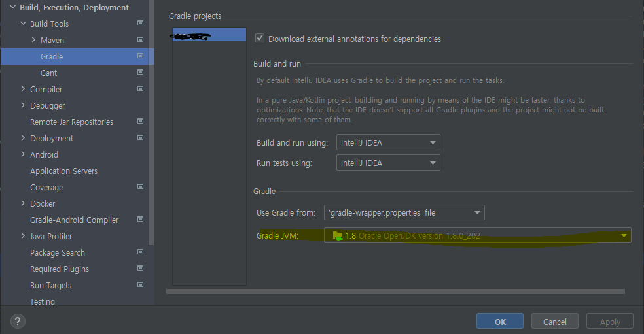Expand the Deployment node
The image size is (644, 334).
pos(23,138)
